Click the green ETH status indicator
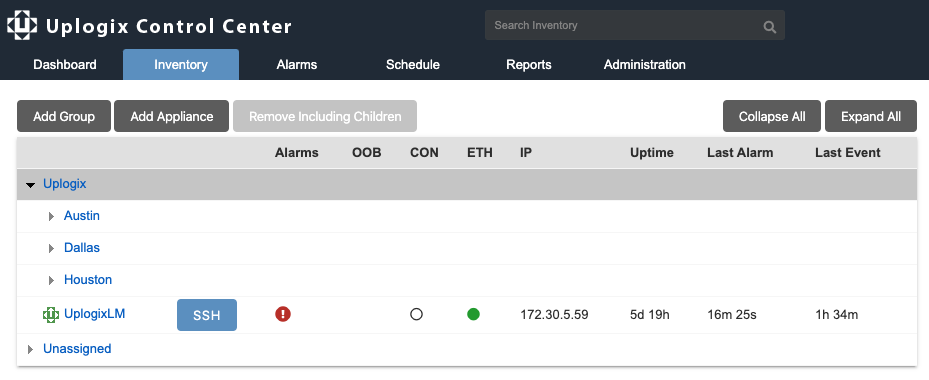The height and width of the screenshot is (380, 929). point(473,314)
